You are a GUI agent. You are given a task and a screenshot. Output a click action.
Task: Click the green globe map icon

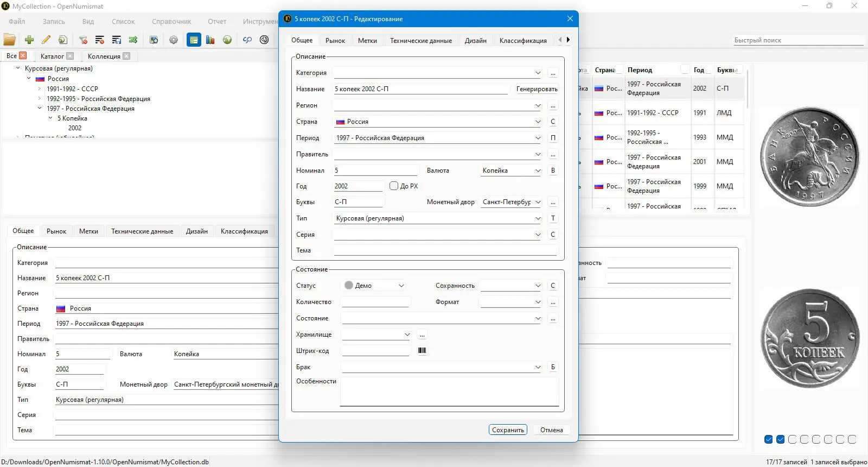227,40
